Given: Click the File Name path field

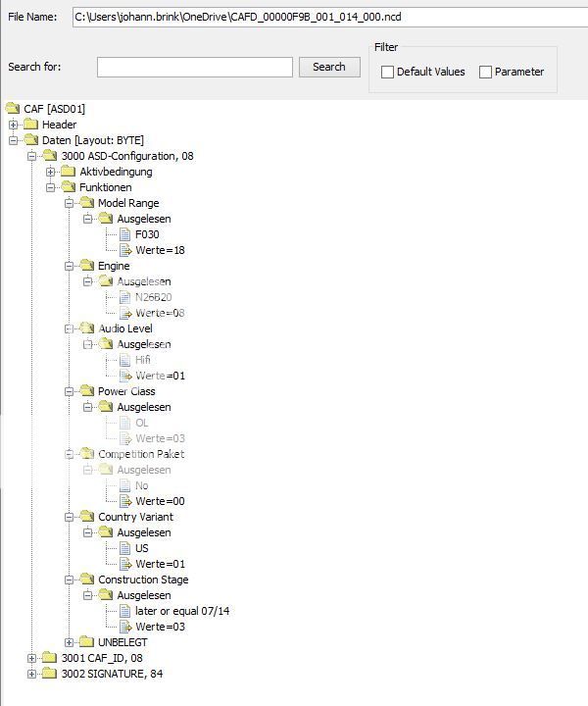Looking at the screenshot, I should [x=330, y=17].
